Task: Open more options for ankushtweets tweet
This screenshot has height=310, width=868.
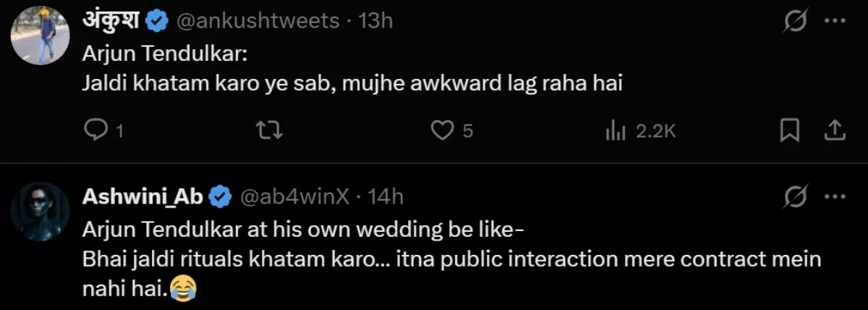Action: coord(835,22)
